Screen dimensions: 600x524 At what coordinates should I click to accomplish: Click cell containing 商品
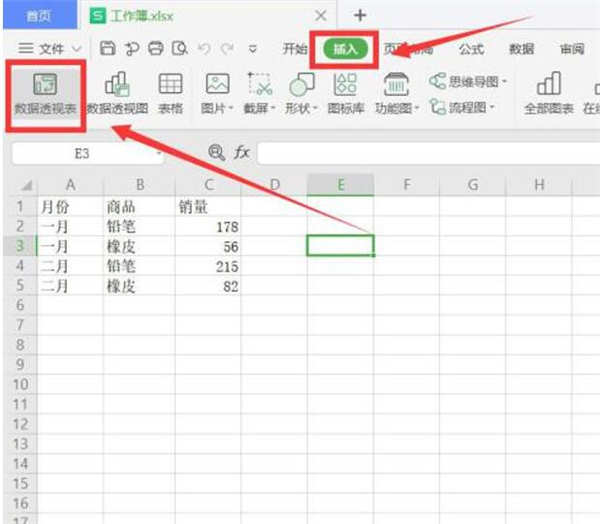(139, 207)
